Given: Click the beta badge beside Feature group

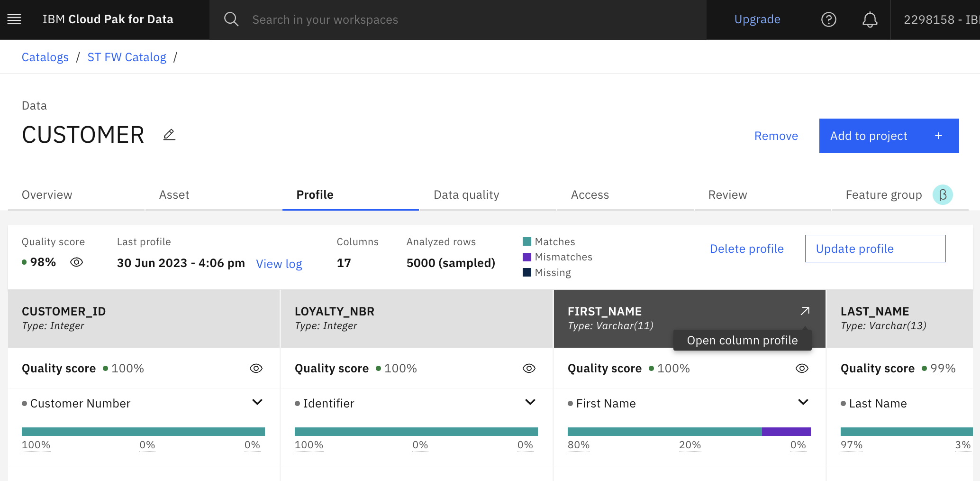Looking at the screenshot, I should click(943, 195).
